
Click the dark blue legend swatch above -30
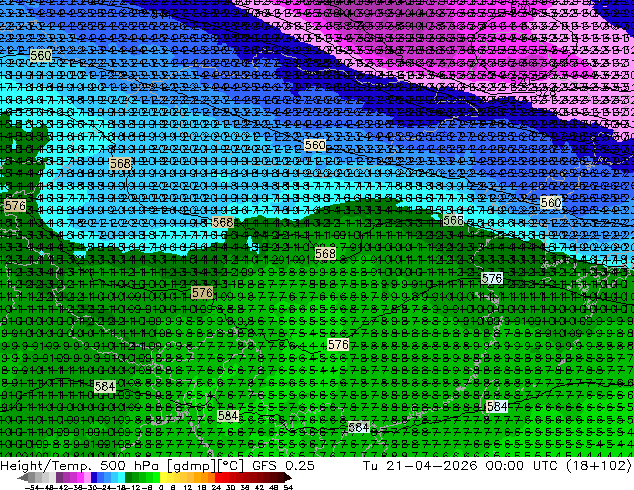[94, 477]
